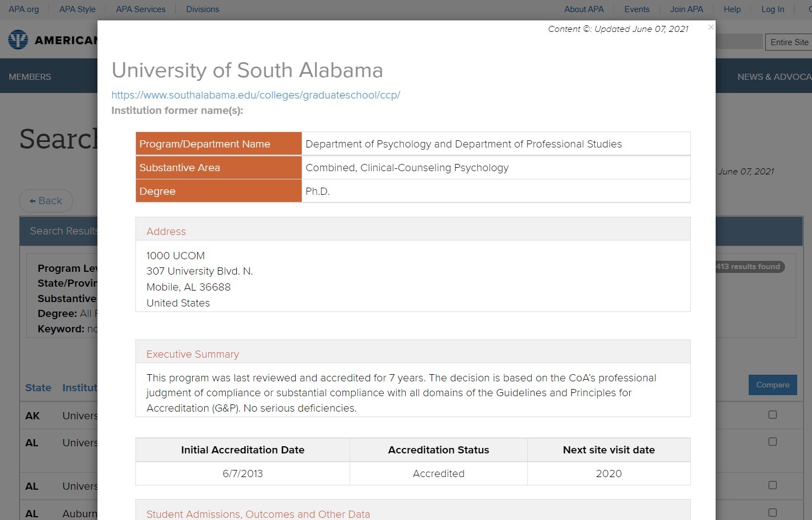812x520 pixels.
Task: Toggle the Auburn row compare checkbox
Action: 772,513
